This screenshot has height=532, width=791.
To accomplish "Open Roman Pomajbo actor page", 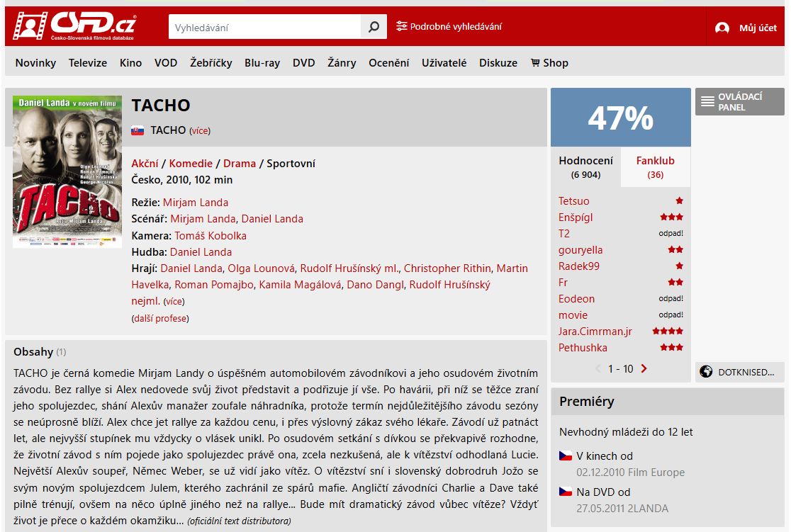I will [x=214, y=284].
